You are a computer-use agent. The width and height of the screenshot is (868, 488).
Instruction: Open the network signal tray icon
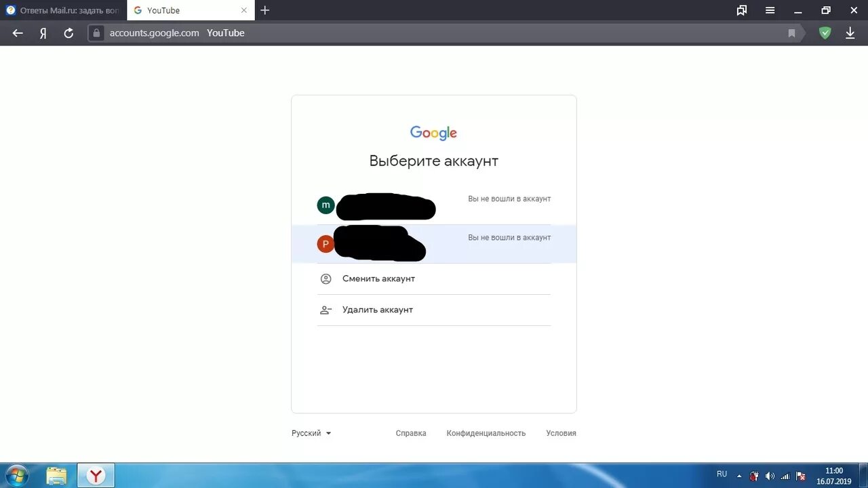[785, 476]
